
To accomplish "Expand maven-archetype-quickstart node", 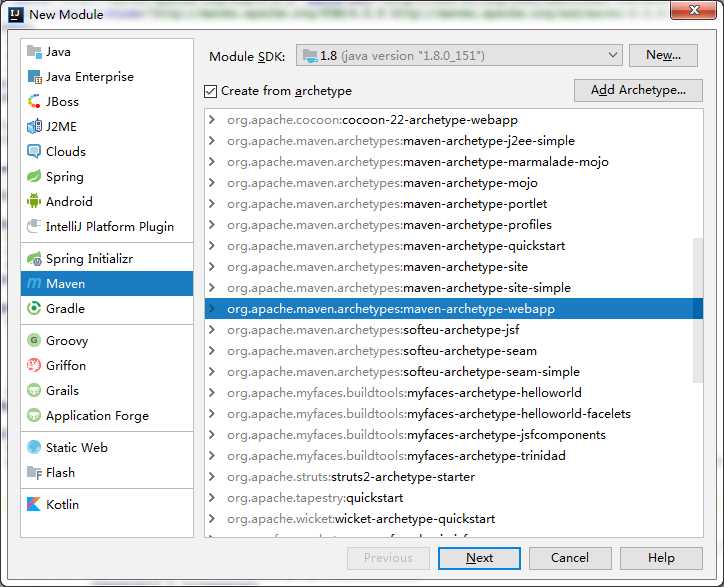I will tap(212, 246).
